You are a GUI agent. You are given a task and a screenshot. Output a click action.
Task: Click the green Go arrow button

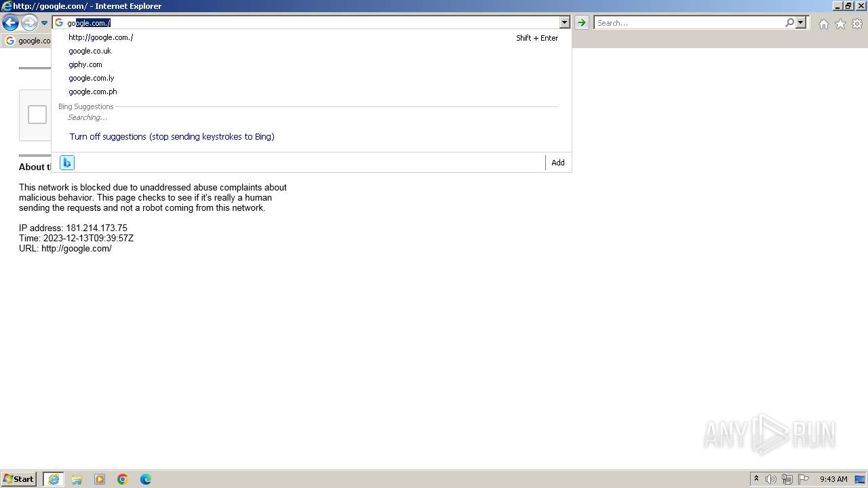(581, 23)
